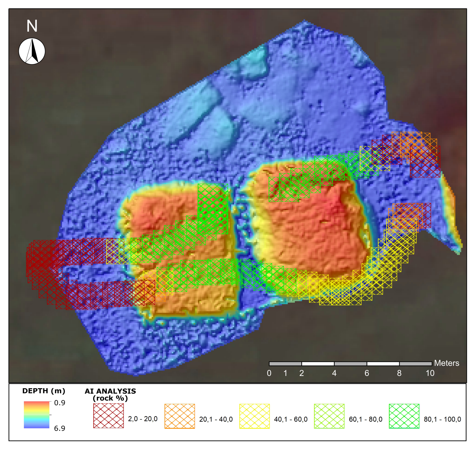The image size is (476, 450).
Task: Click the north arrow compass icon
Action: tap(32, 51)
